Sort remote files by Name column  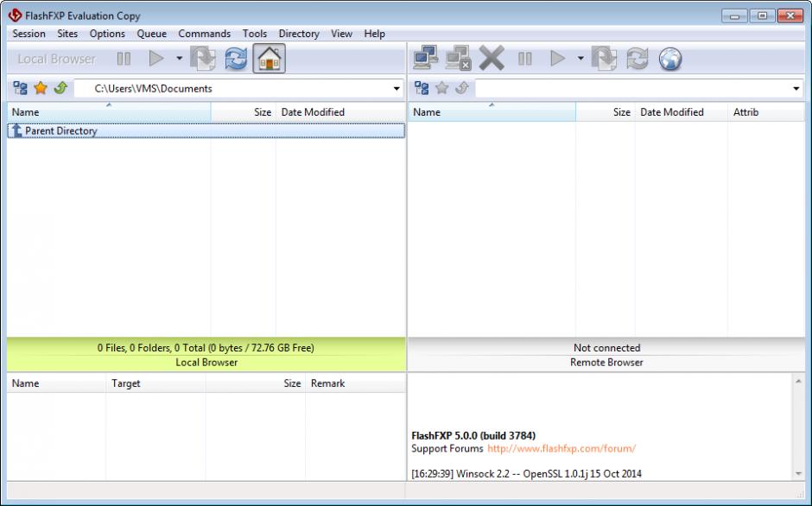tap(492, 112)
